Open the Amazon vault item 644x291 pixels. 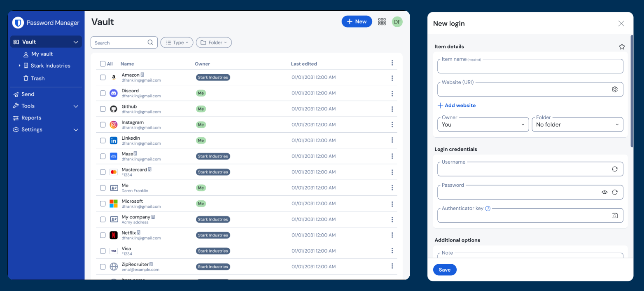pos(131,75)
